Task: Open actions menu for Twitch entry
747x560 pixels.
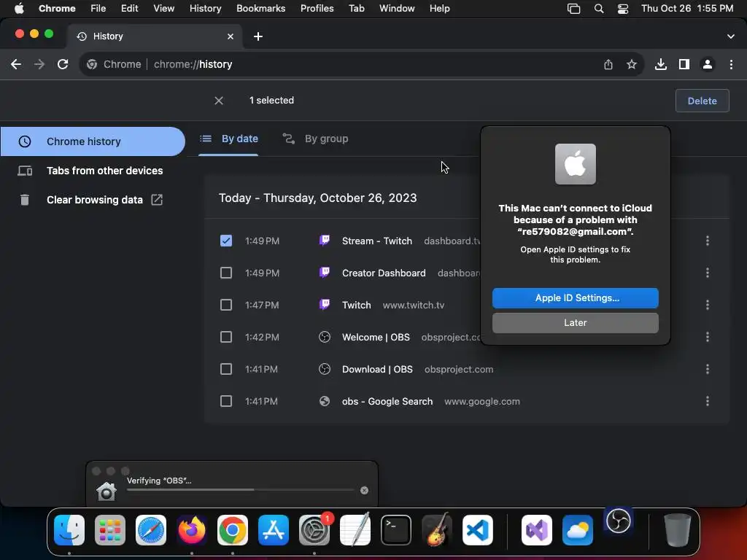Action: coord(708,305)
